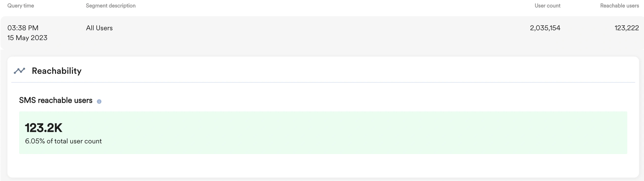The height and width of the screenshot is (181, 644).
Task: Click the Query time column header
Action: pyautogui.click(x=21, y=5)
